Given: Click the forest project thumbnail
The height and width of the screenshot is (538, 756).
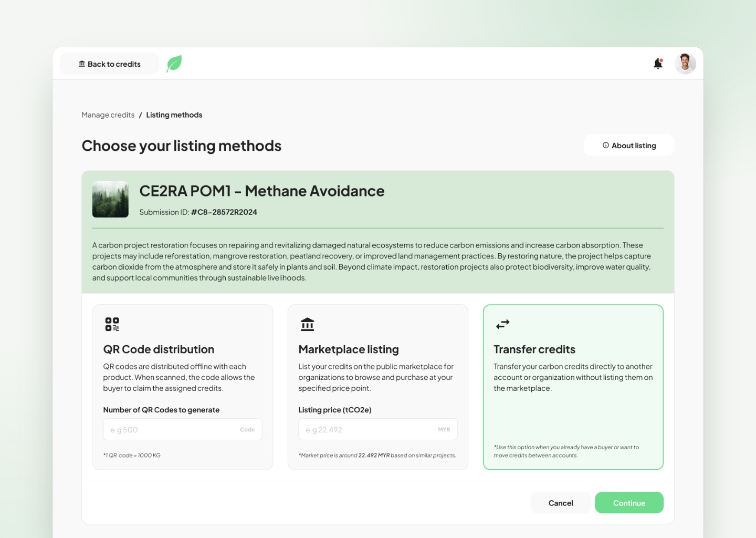Looking at the screenshot, I should tap(110, 199).
